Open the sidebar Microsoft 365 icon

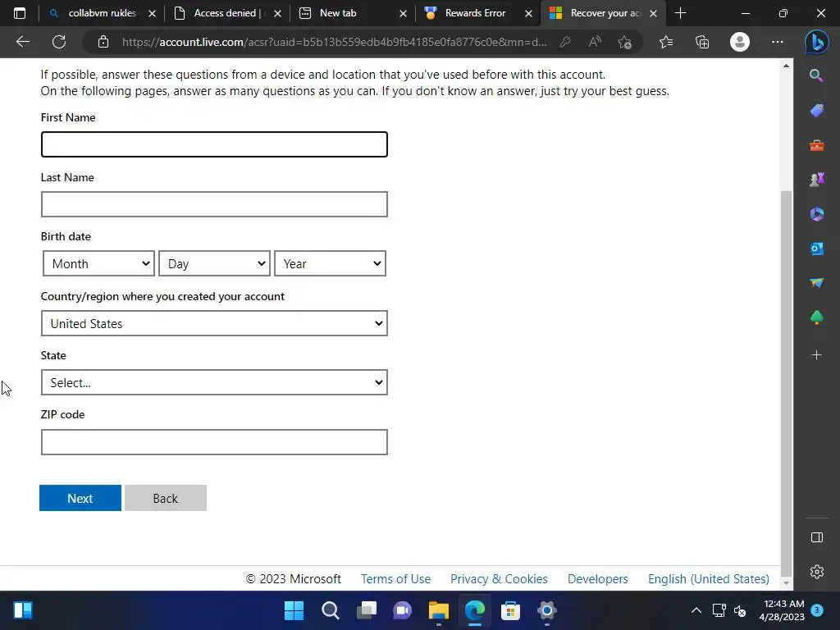(x=816, y=214)
